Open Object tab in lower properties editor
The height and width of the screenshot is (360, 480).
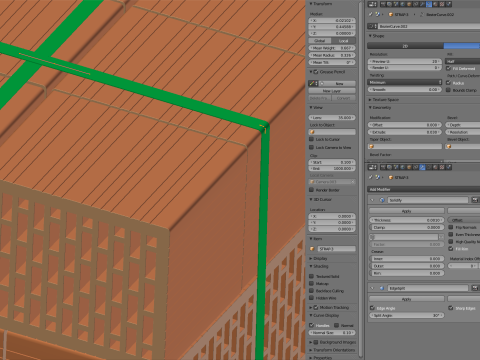click(409, 167)
